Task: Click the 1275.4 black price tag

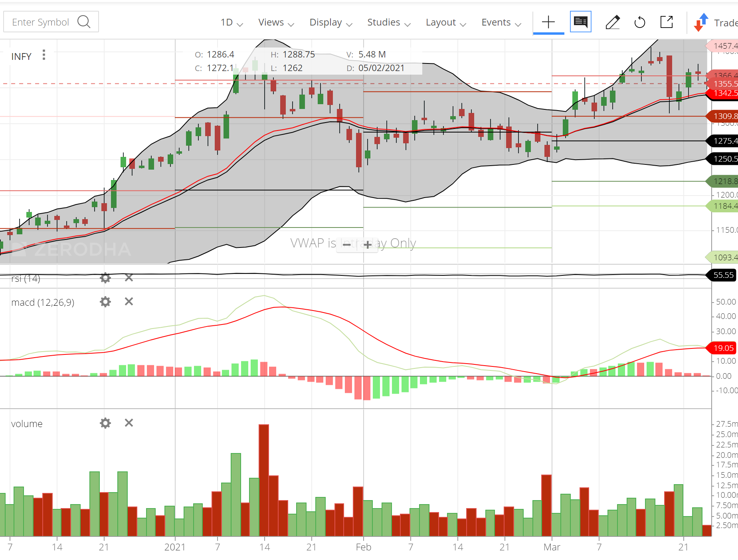Action: pyautogui.click(x=722, y=141)
